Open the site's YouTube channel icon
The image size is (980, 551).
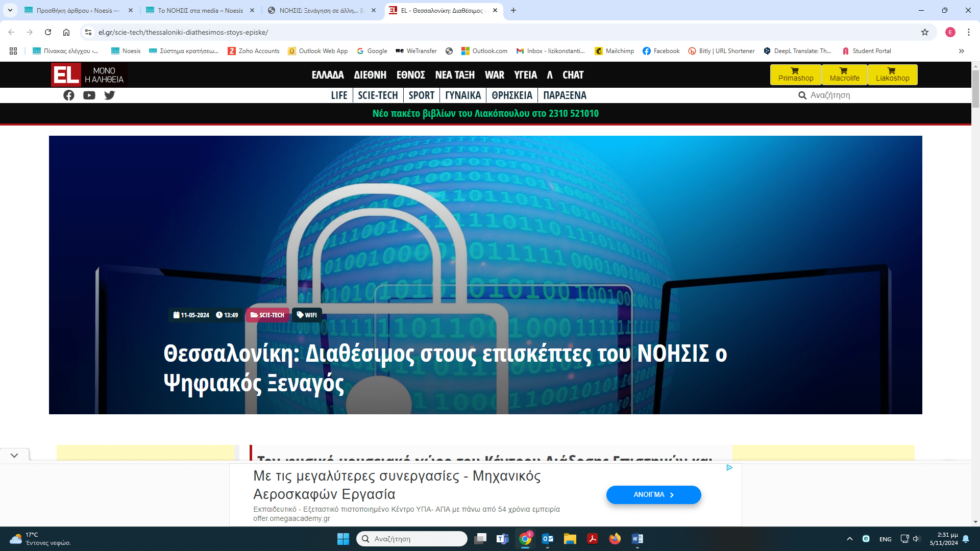tap(89, 95)
